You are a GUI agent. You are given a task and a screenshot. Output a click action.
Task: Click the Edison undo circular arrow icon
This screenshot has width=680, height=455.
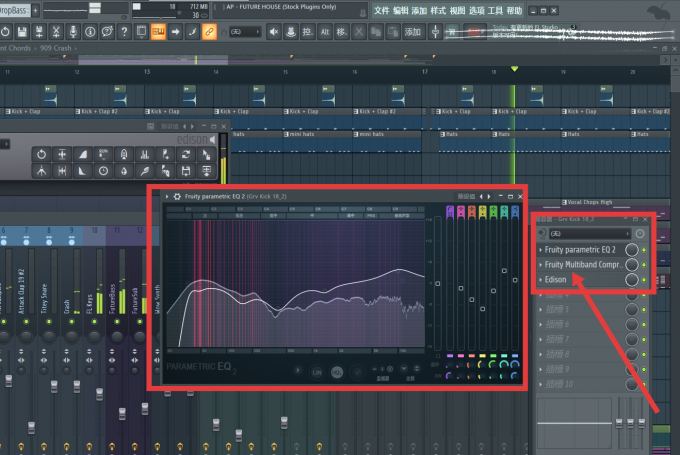41,154
